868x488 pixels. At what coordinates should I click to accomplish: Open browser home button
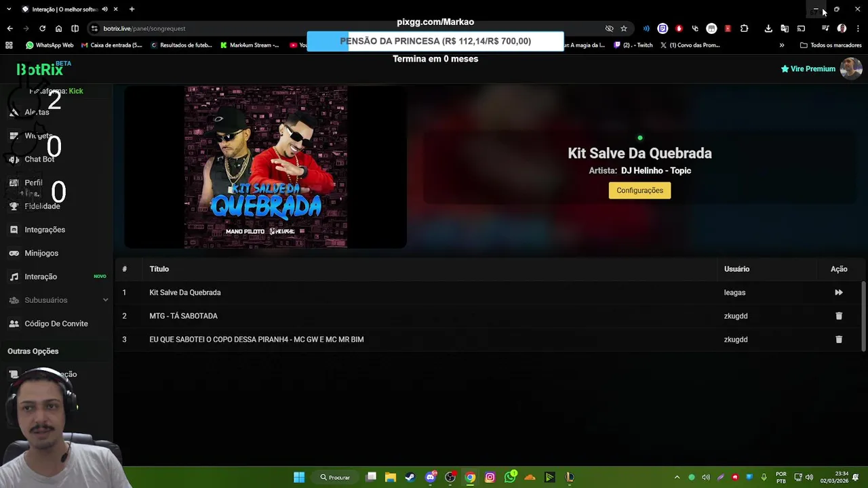(58, 28)
